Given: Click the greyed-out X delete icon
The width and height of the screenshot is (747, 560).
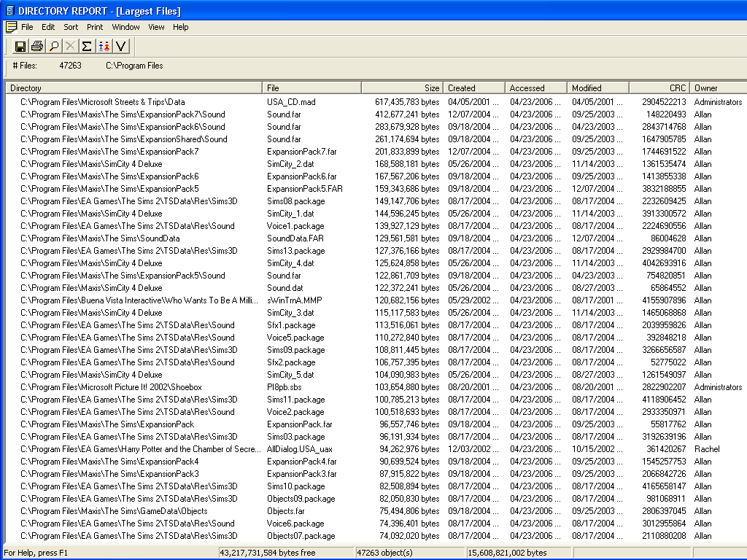Looking at the screenshot, I should coord(70,46).
